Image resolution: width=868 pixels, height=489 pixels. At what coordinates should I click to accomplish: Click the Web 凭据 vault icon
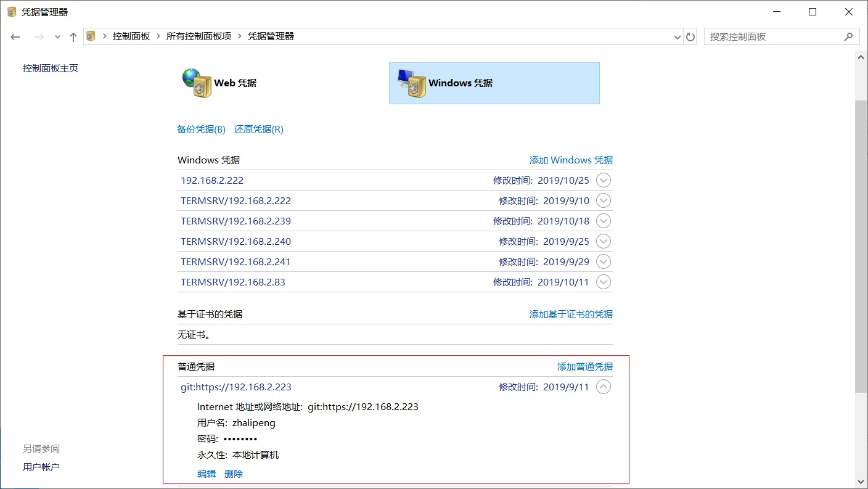click(197, 83)
